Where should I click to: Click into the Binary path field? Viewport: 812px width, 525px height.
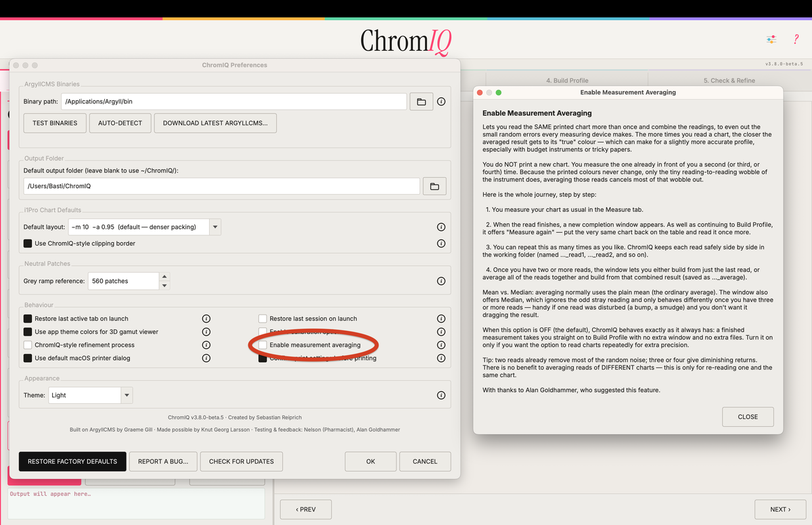point(233,101)
